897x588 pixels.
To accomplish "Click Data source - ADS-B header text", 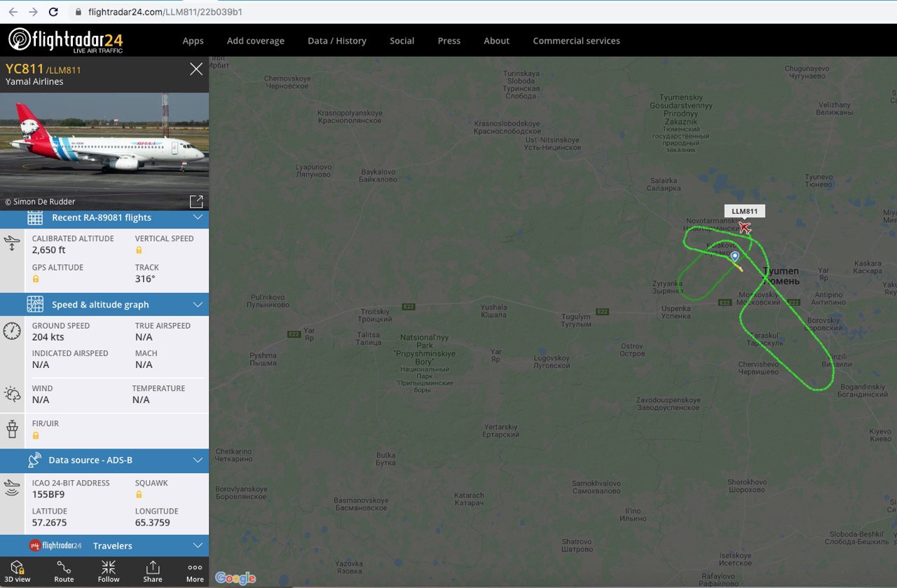I will 90,460.
